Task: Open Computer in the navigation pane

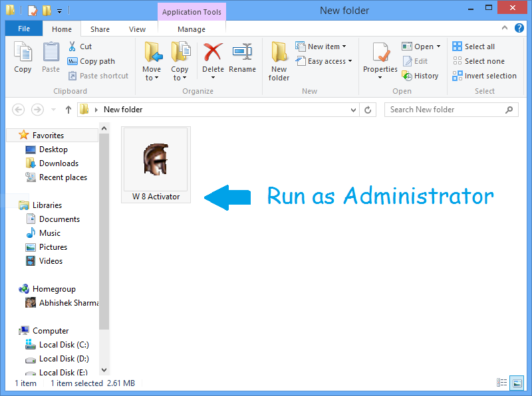Action: [51, 331]
